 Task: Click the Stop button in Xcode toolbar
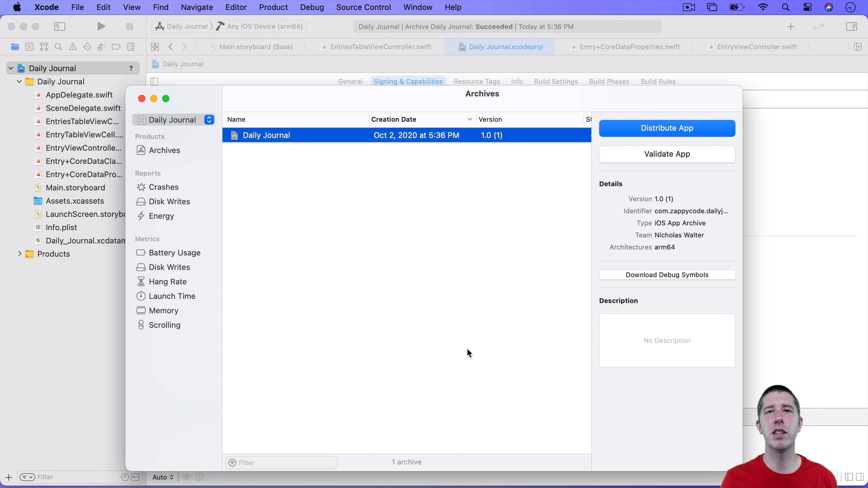tap(129, 27)
